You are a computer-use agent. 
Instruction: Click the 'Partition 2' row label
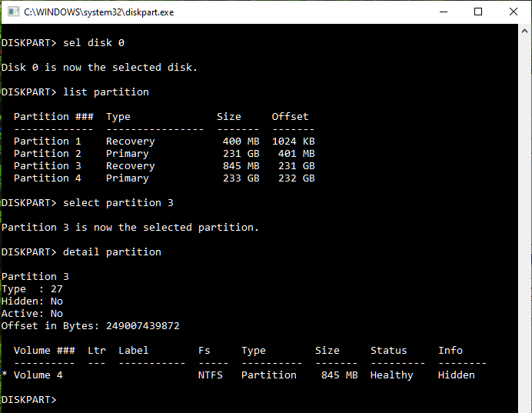tap(48, 153)
